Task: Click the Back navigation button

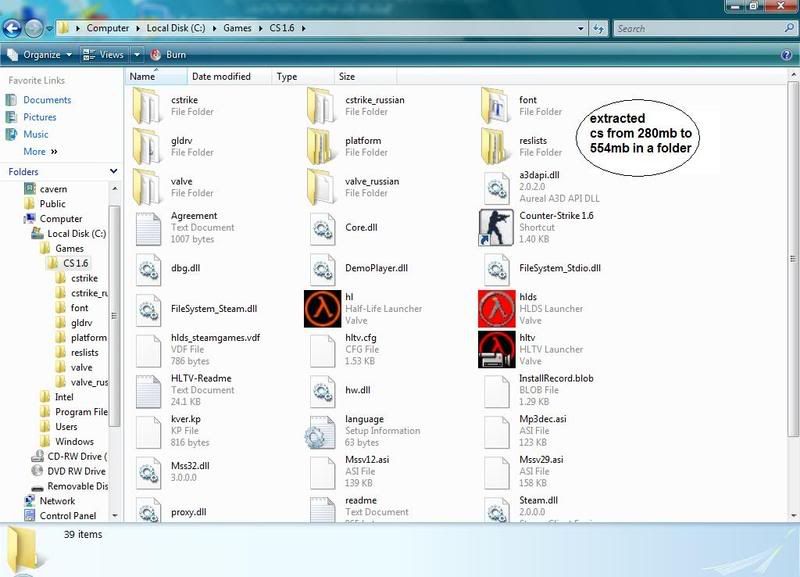Action: coord(13,28)
